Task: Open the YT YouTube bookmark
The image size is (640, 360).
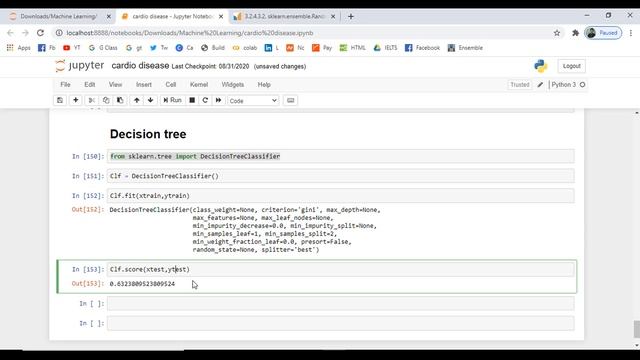Action: pos(72,48)
